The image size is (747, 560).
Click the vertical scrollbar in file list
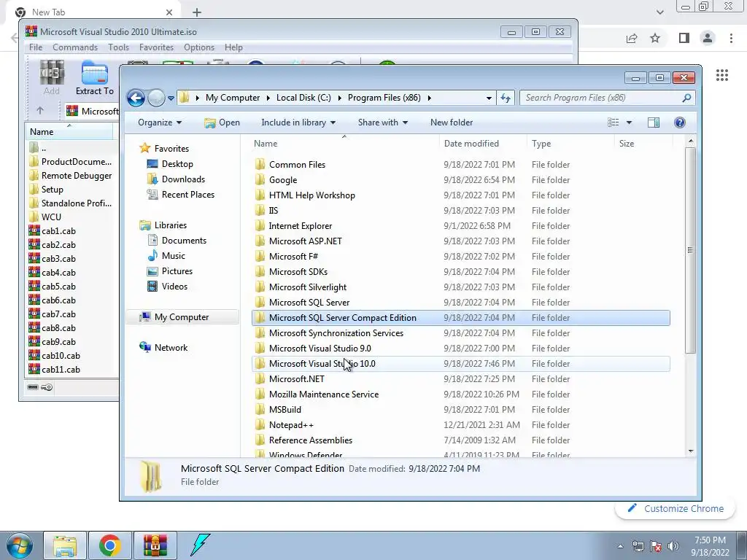point(690,249)
